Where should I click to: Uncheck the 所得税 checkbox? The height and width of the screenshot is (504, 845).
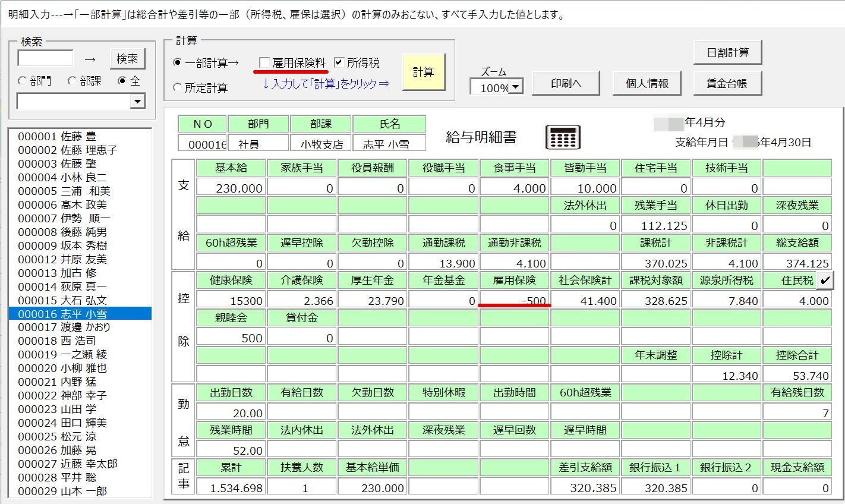339,63
